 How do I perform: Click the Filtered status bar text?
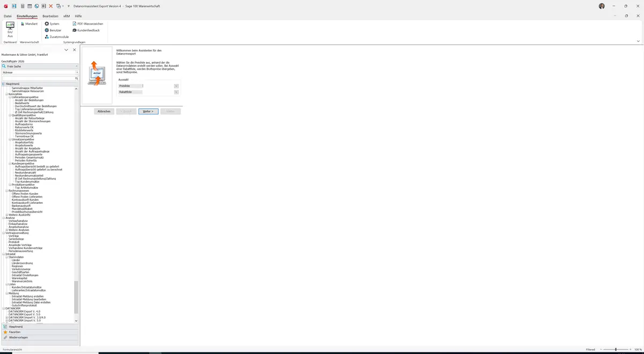click(590, 349)
